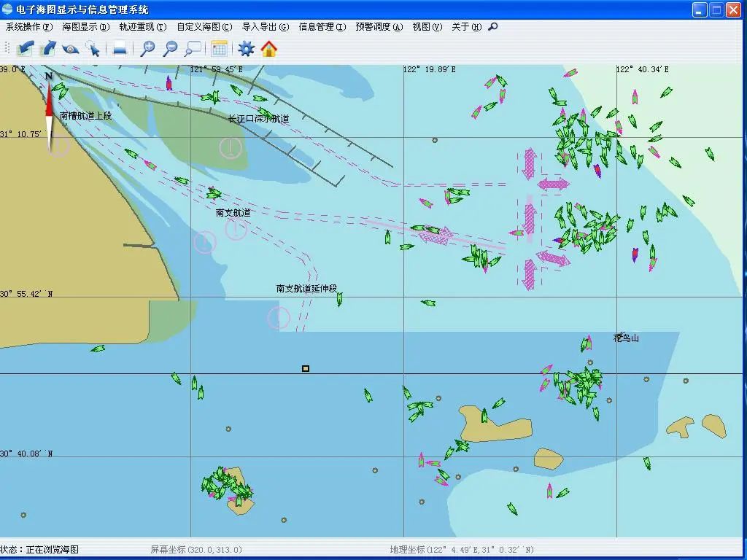This screenshot has height=560, width=747.
Task: Open the 预警调度(A) menu
Action: (x=379, y=27)
